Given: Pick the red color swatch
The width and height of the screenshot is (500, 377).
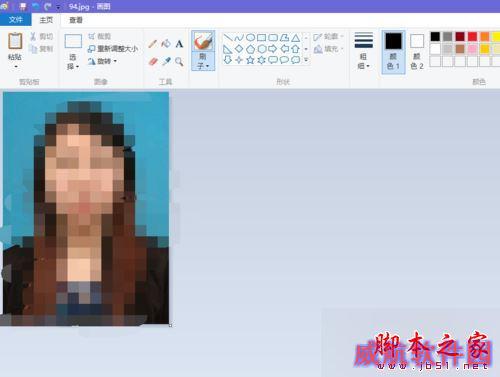Looking at the screenshot, I should click(x=472, y=36).
